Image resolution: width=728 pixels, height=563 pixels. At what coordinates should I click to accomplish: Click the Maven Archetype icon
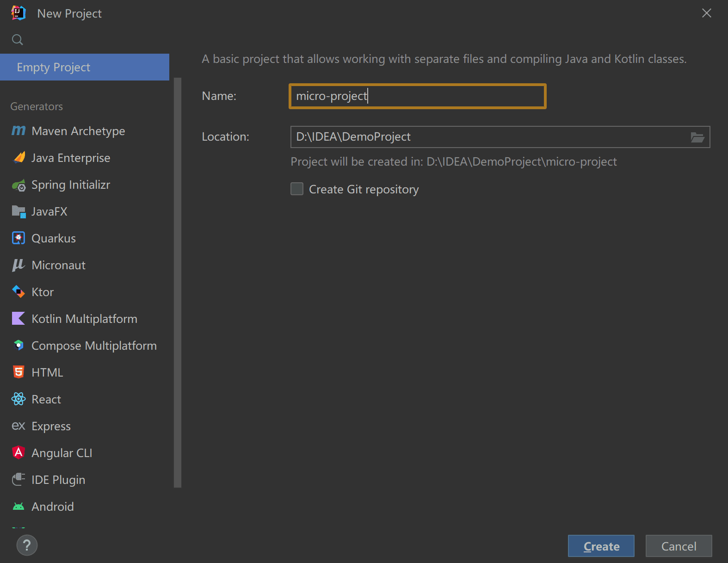[x=19, y=131]
